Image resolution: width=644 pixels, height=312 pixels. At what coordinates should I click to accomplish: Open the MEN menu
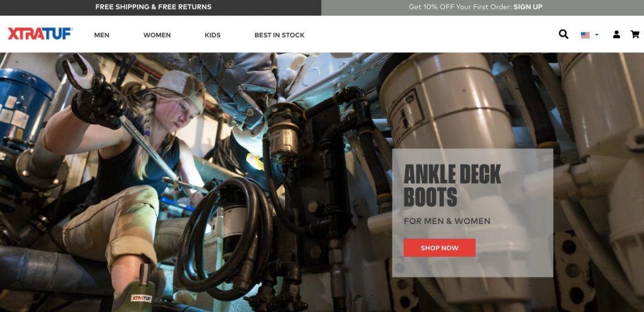pos(101,35)
